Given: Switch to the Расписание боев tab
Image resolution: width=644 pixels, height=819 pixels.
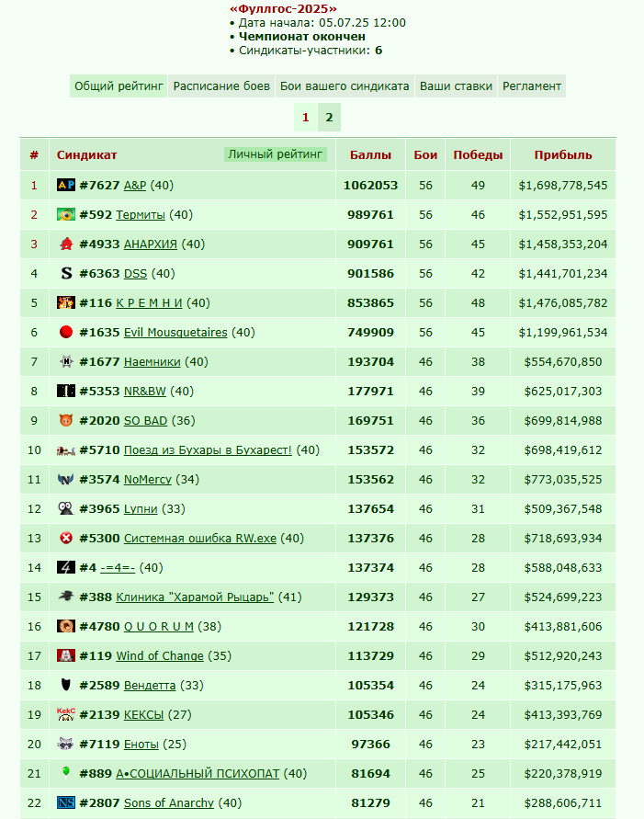Looking at the screenshot, I should click(221, 86).
